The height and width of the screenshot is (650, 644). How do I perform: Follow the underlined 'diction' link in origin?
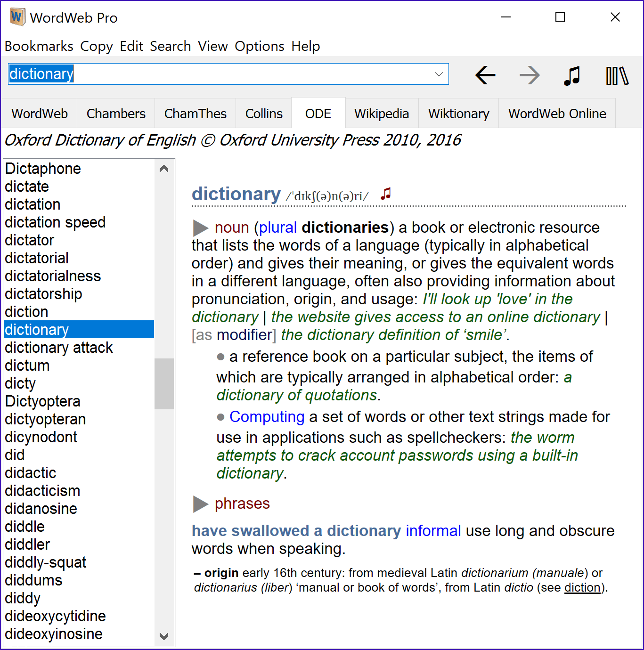(x=582, y=587)
